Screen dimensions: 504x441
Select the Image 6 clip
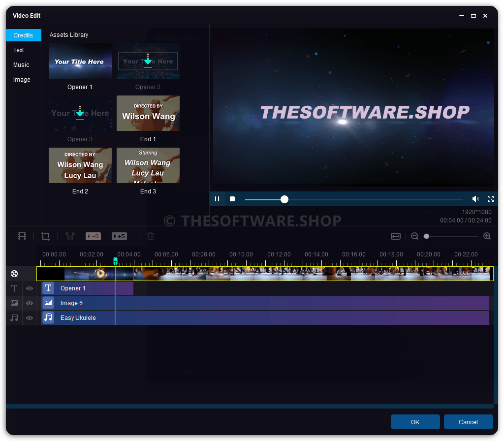click(265, 303)
